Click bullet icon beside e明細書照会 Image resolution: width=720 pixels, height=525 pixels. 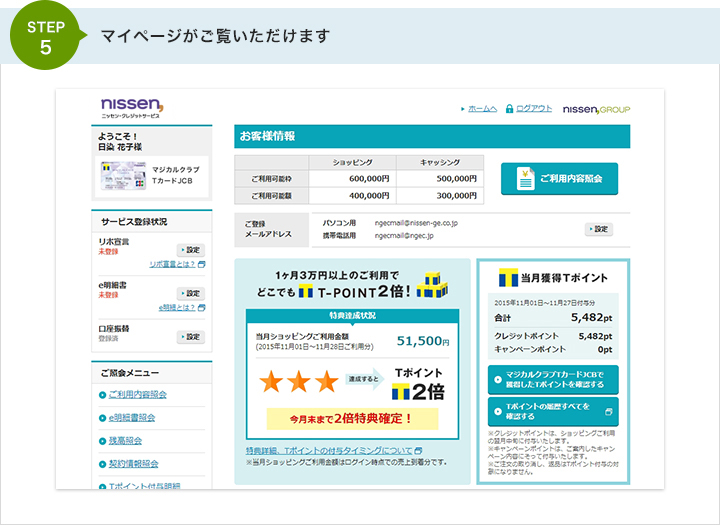pos(102,418)
